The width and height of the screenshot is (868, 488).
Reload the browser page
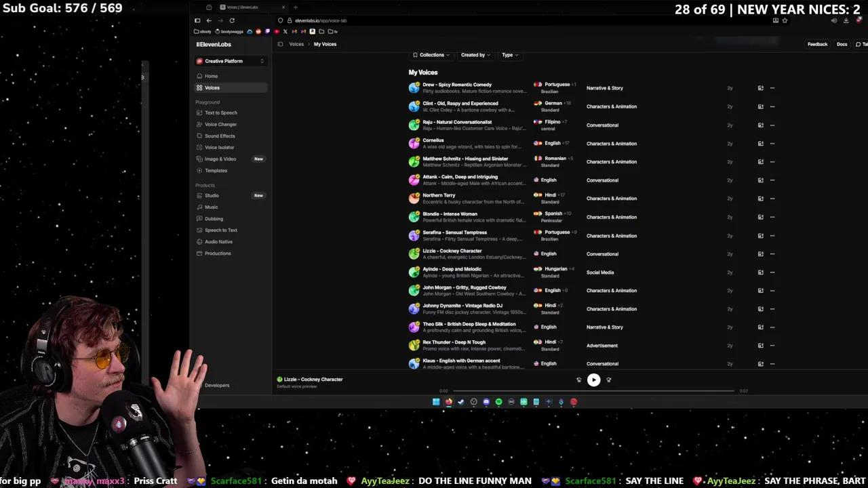(x=232, y=20)
